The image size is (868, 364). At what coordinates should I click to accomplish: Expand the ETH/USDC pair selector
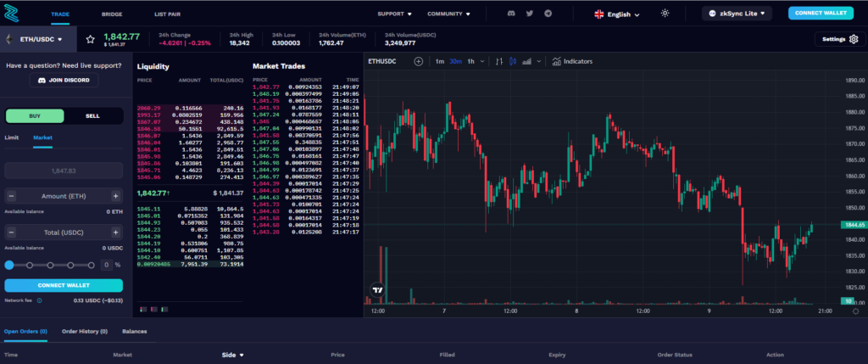click(x=42, y=39)
